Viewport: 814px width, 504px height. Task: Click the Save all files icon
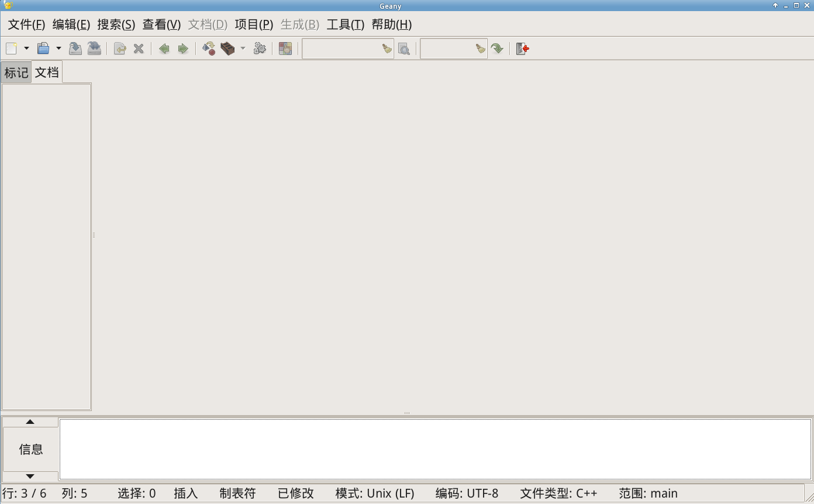click(x=94, y=49)
